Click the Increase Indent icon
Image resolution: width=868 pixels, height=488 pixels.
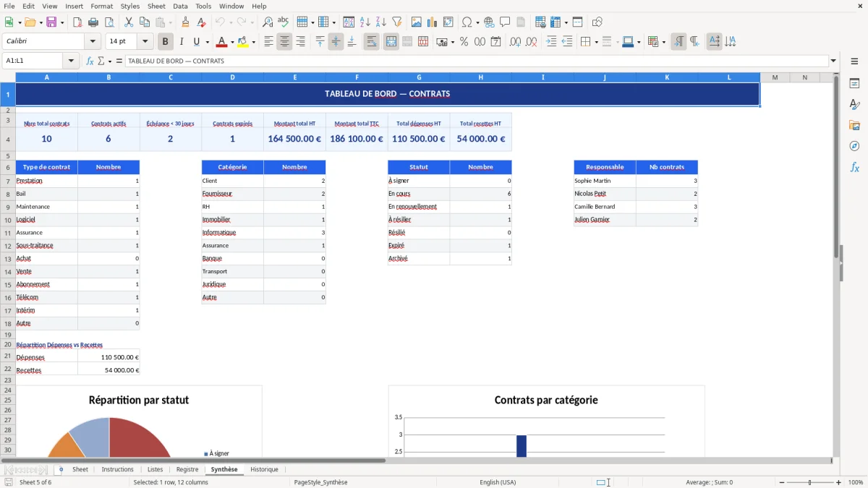(551, 42)
